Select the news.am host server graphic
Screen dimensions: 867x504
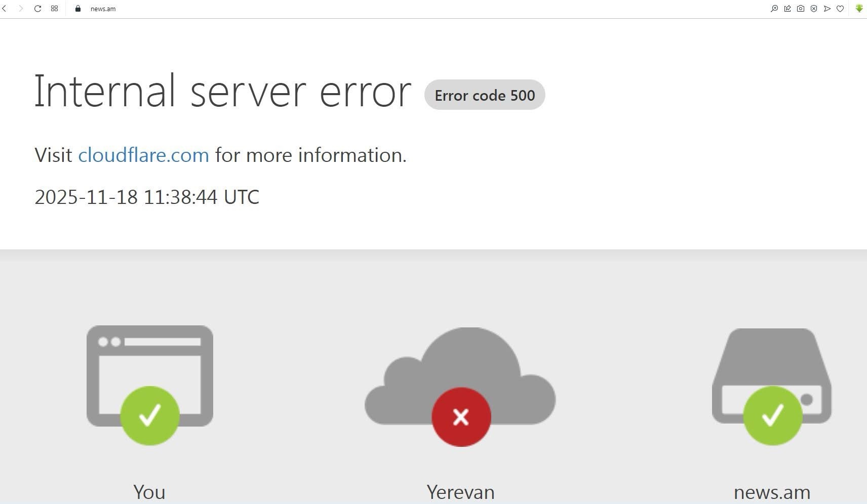pyautogui.click(x=772, y=387)
